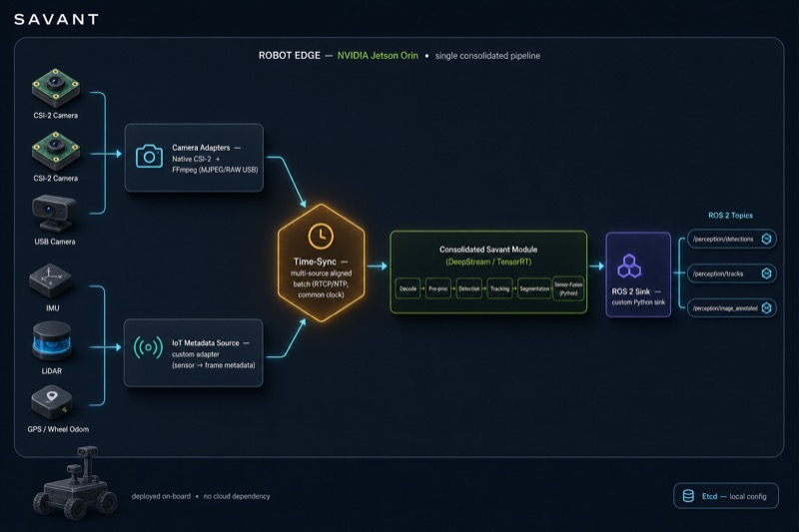Click the database icon next to Etcd
The height and width of the screenshot is (532, 799).
688,496
